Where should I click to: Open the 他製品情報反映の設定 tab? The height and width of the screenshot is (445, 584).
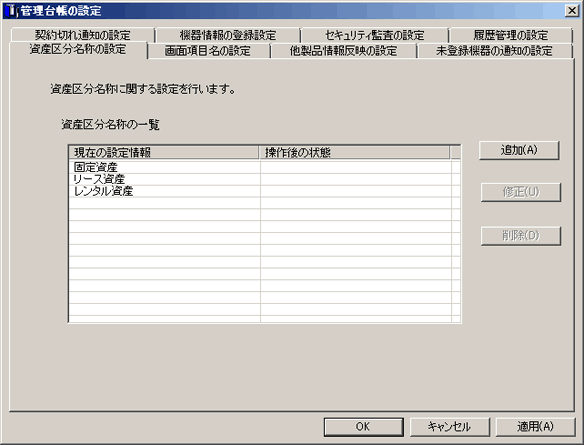[x=343, y=51]
